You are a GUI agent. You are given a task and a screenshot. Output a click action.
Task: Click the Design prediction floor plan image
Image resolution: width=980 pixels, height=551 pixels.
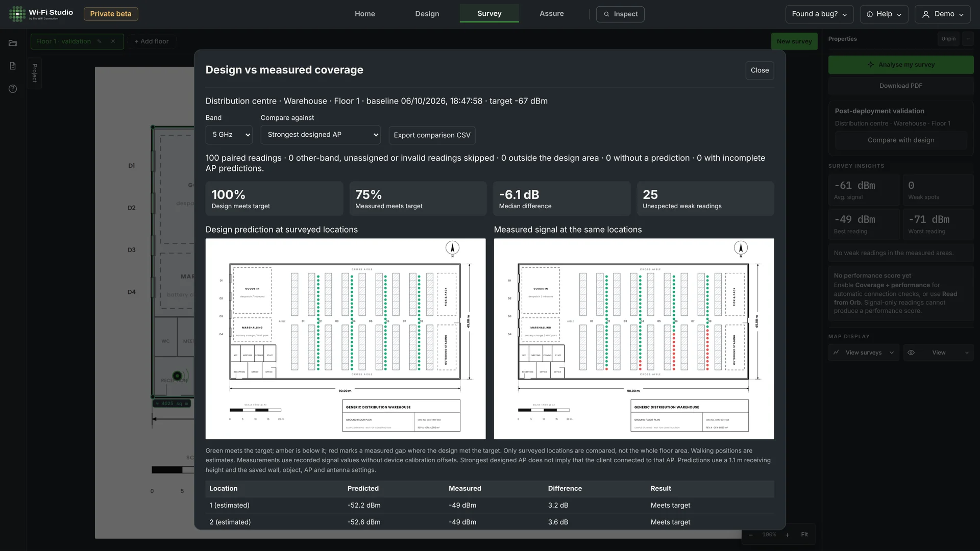tap(346, 339)
